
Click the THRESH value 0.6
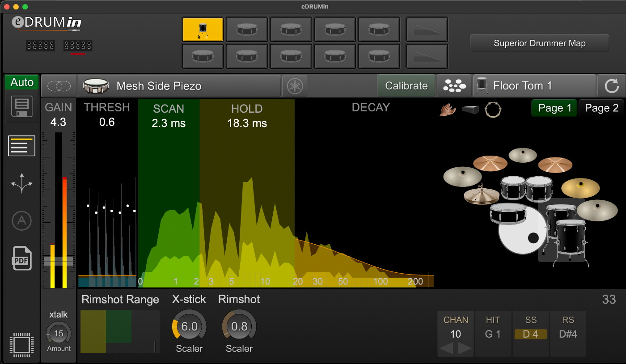click(107, 122)
